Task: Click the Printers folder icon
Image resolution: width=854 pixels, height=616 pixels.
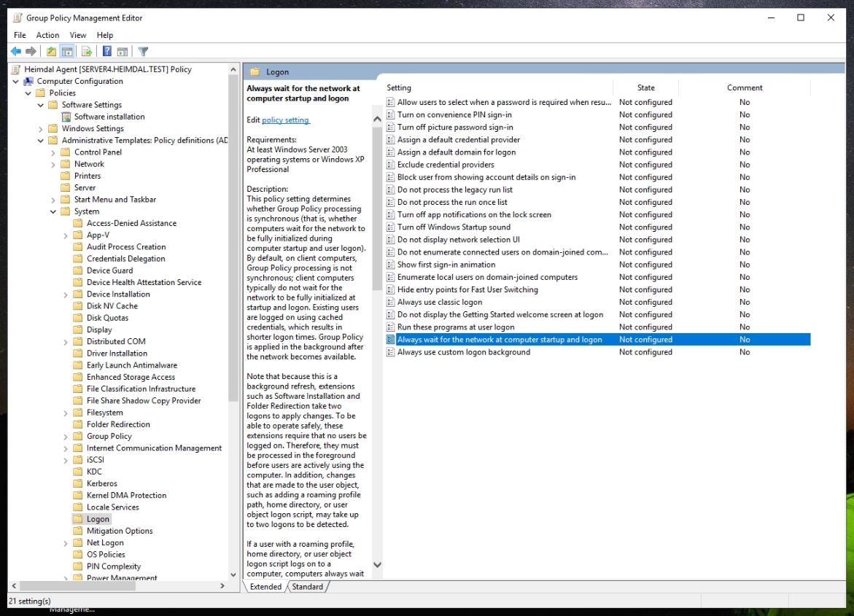Action: point(66,176)
